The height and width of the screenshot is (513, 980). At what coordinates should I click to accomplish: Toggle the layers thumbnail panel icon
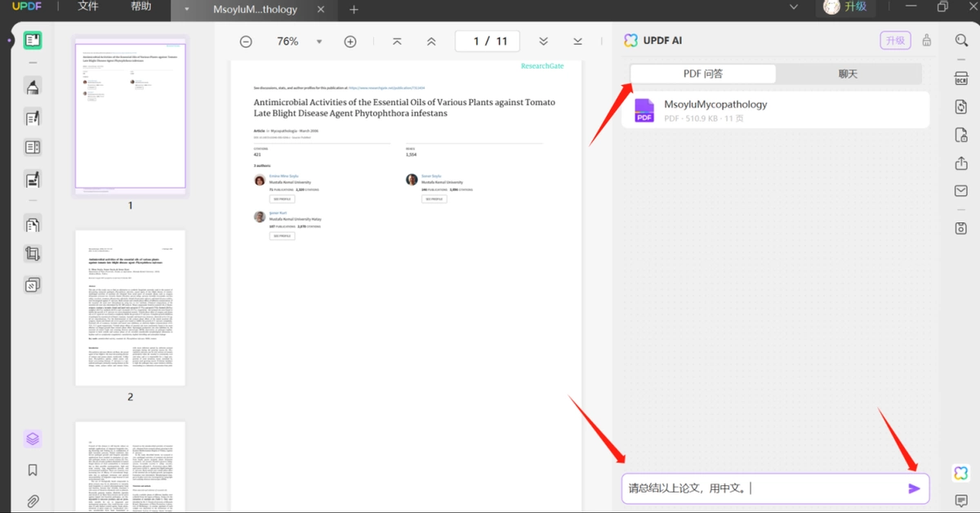click(x=33, y=439)
